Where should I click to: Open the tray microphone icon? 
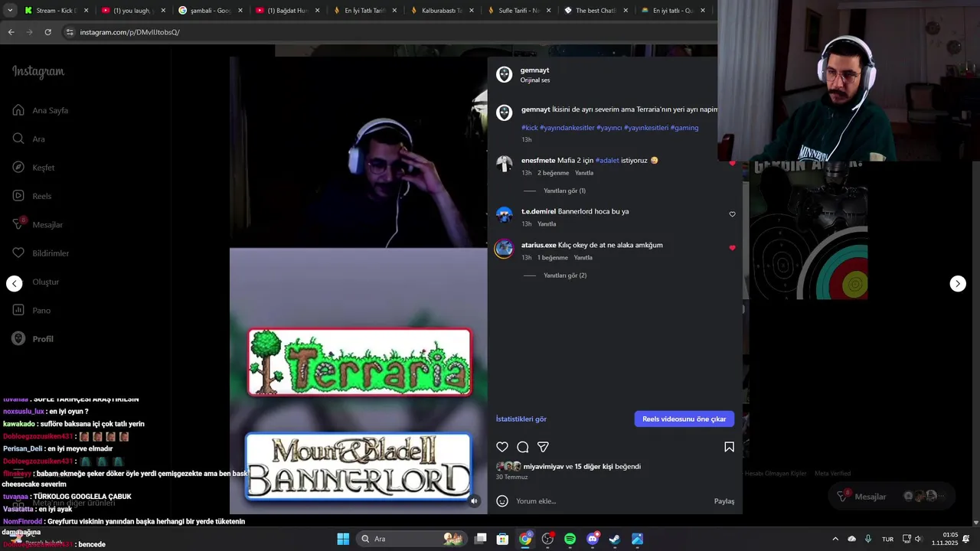[868, 539]
